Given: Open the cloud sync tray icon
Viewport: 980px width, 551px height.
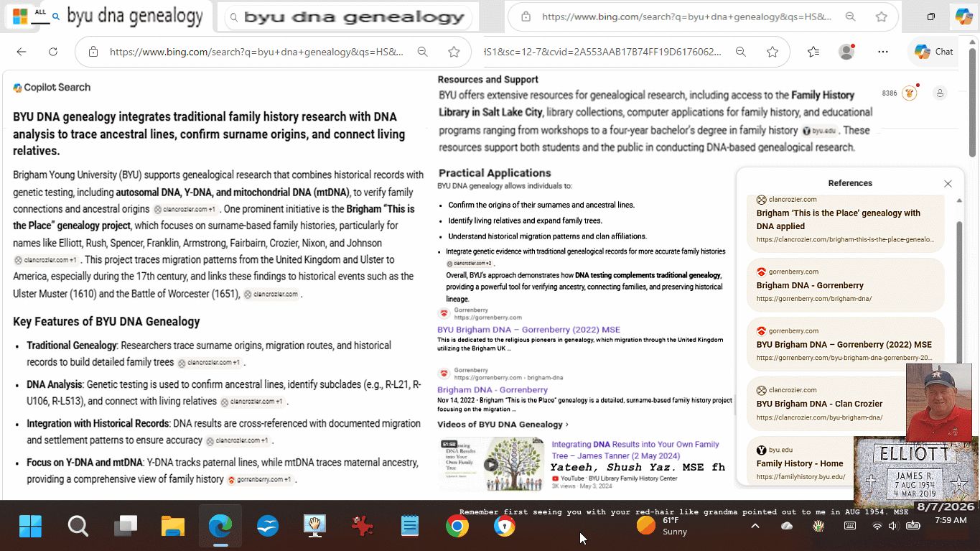Looking at the screenshot, I should tap(787, 527).
